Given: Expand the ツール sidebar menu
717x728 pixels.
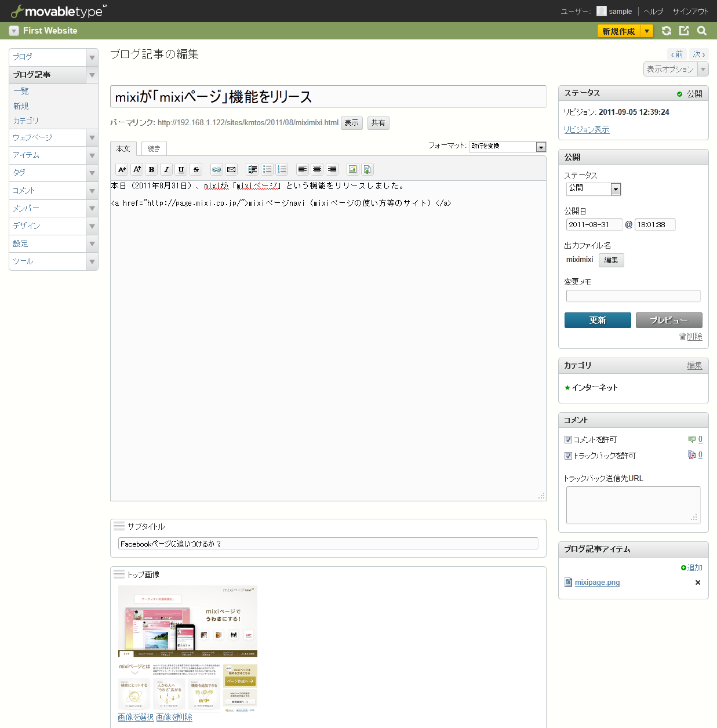Looking at the screenshot, I should pyautogui.click(x=92, y=261).
